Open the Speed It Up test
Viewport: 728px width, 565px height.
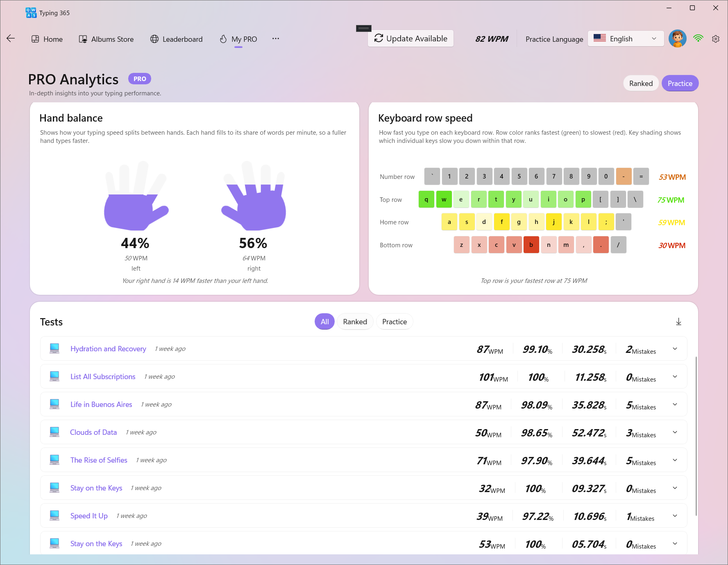point(89,516)
